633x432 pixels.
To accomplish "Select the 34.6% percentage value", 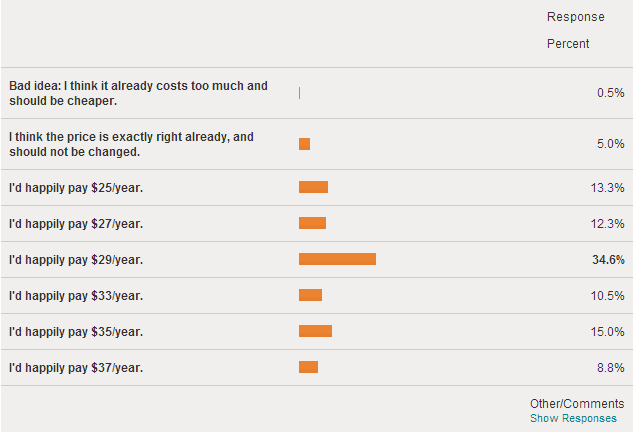I will click(608, 260).
